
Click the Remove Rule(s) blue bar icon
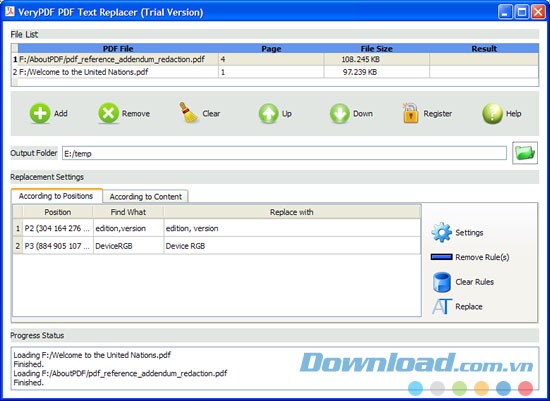pyautogui.click(x=441, y=257)
